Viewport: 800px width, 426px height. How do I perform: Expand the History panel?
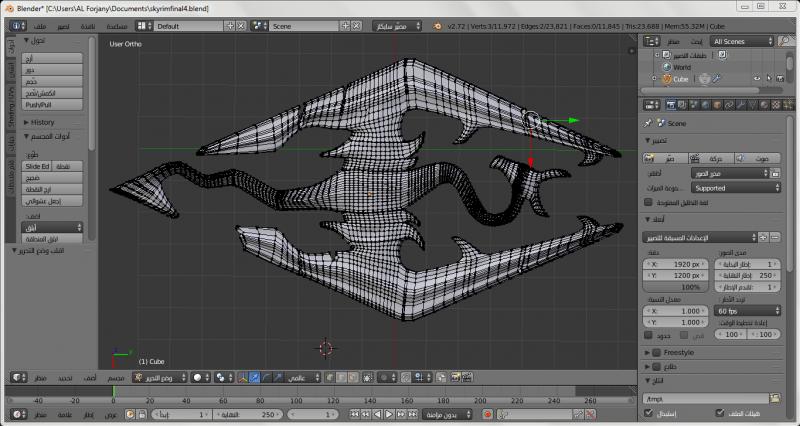[42, 122]
